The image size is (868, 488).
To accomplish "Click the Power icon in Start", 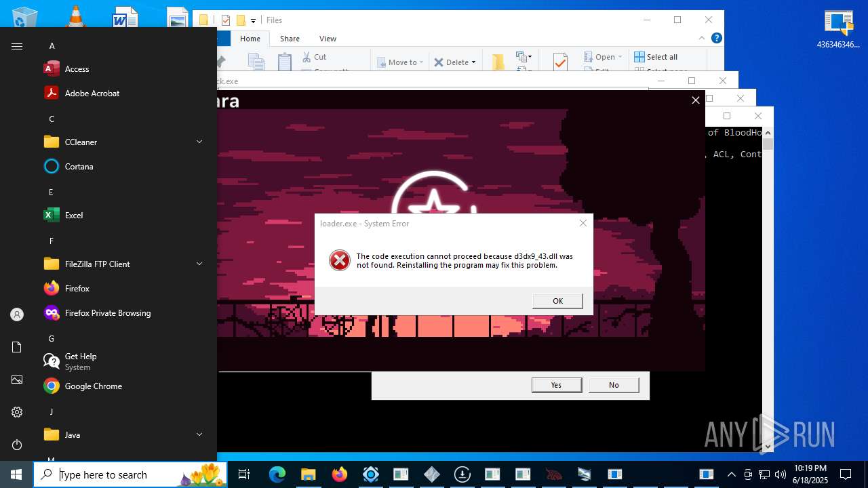I will (17, 445).
